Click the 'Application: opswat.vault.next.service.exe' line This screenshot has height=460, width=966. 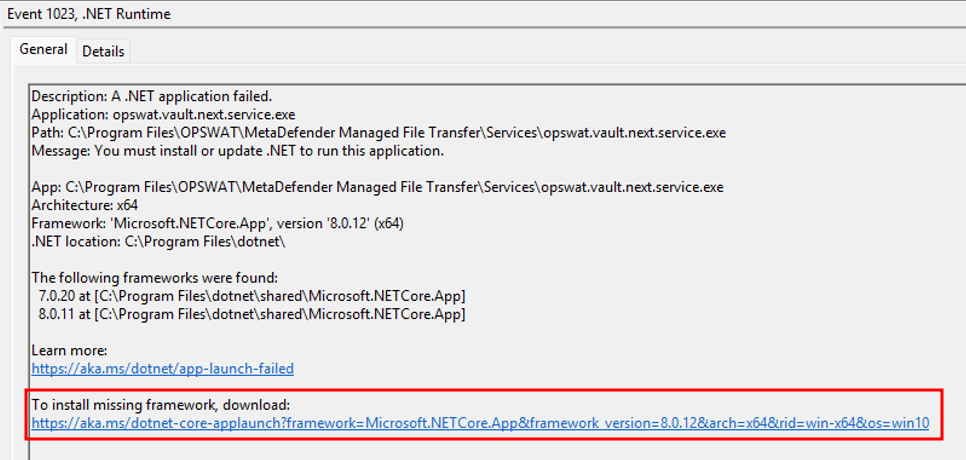pos(163,115)
